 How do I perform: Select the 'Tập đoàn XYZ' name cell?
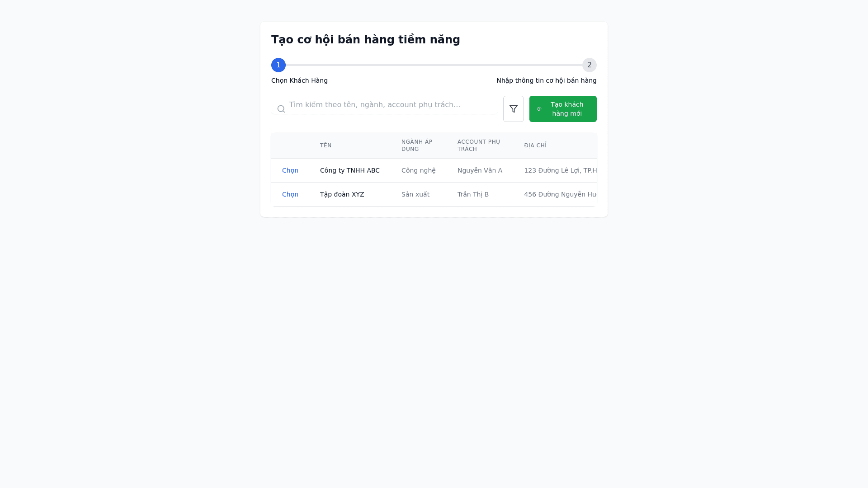(x=342, y=194)
